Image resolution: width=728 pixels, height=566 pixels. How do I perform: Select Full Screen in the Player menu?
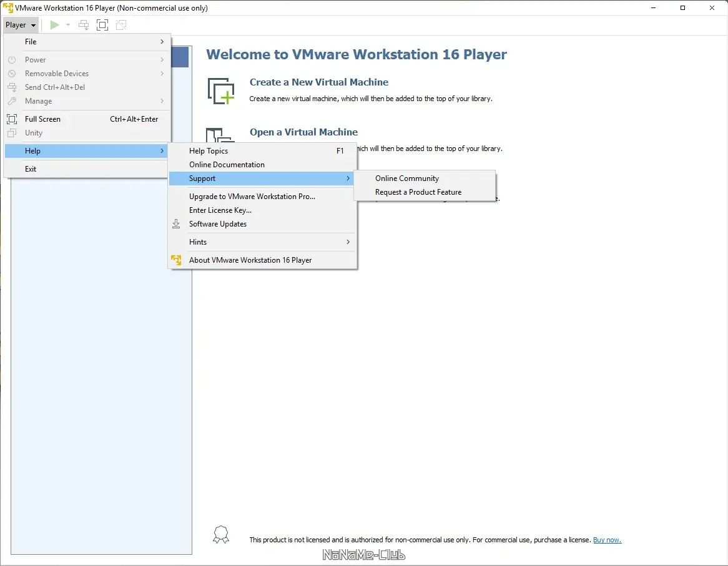pyautogui.click(x=87, y=119)
